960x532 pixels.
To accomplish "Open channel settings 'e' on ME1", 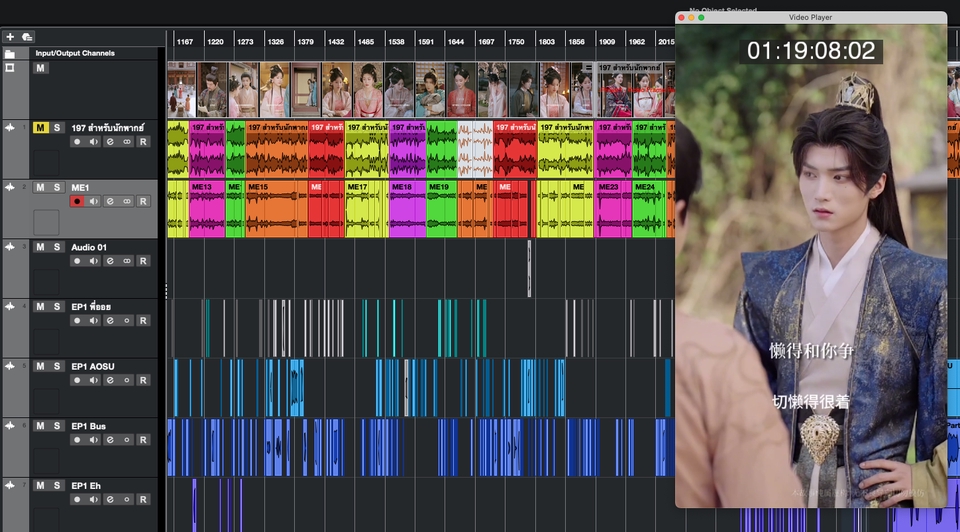I will (110, 201).
